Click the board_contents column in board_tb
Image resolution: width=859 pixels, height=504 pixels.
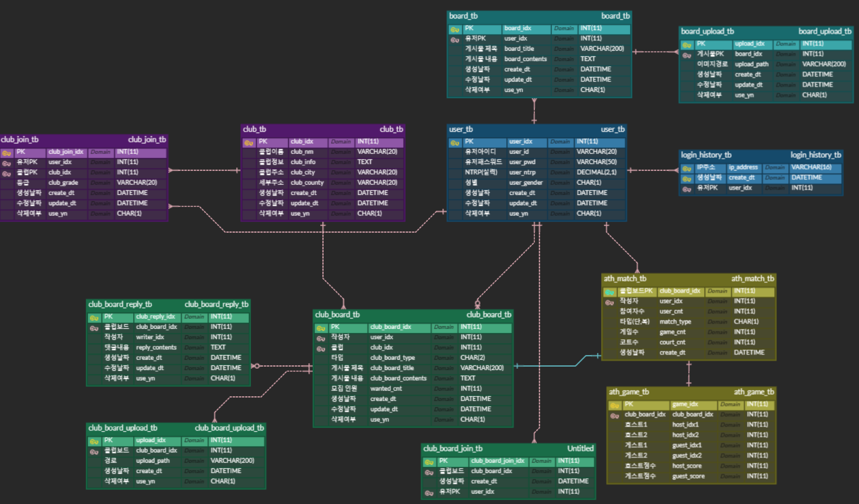[x=526, y=59]
